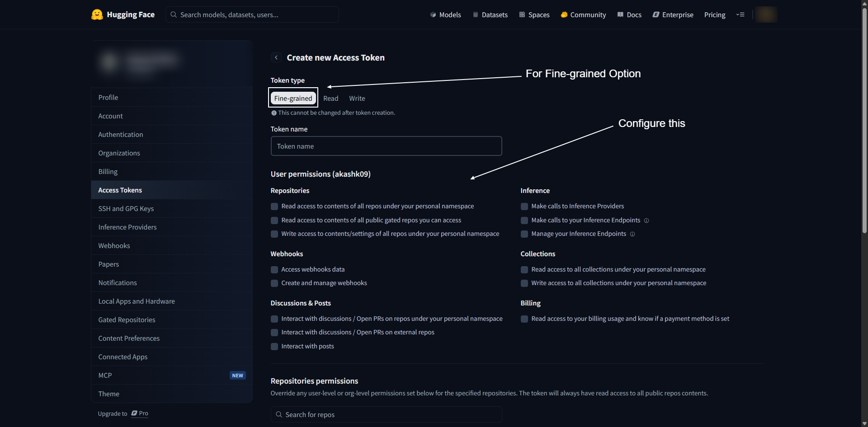Open Organizations settings
The height and width of the screenshot is (427, 868).
pos(172,153)
